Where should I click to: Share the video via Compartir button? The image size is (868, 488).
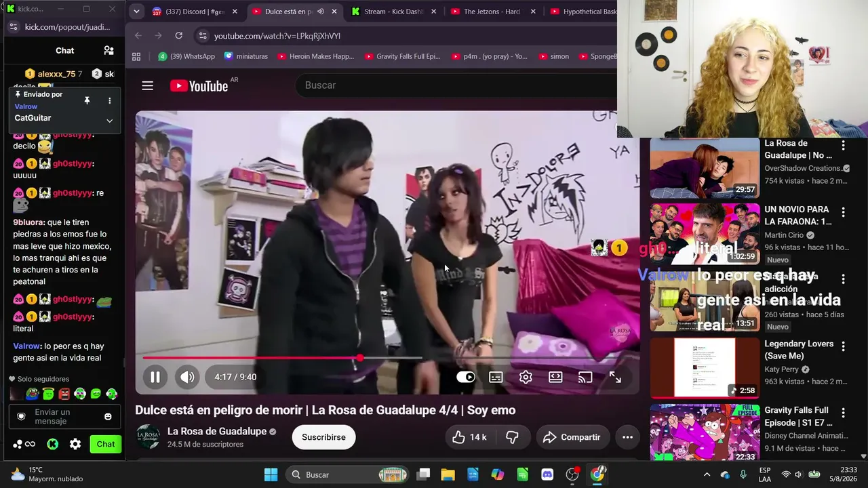click(572, 437)
